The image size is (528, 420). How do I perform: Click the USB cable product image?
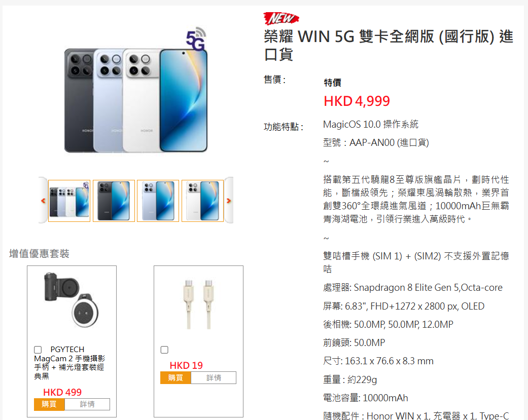point(199,304)
